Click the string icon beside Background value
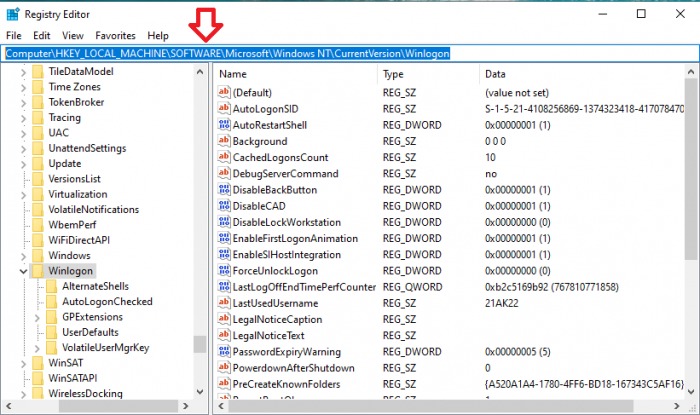Viewport: 700px width, 415px height. (x=224, y=141)
